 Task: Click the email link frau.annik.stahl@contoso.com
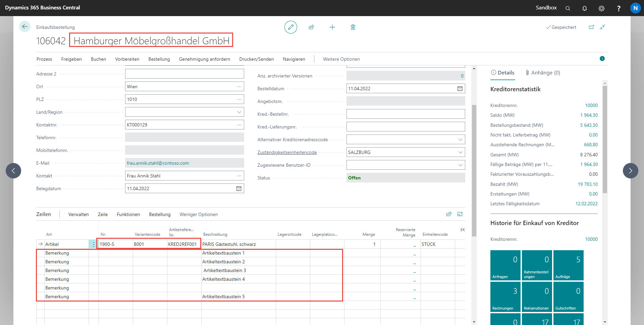[x=158, y=163]
